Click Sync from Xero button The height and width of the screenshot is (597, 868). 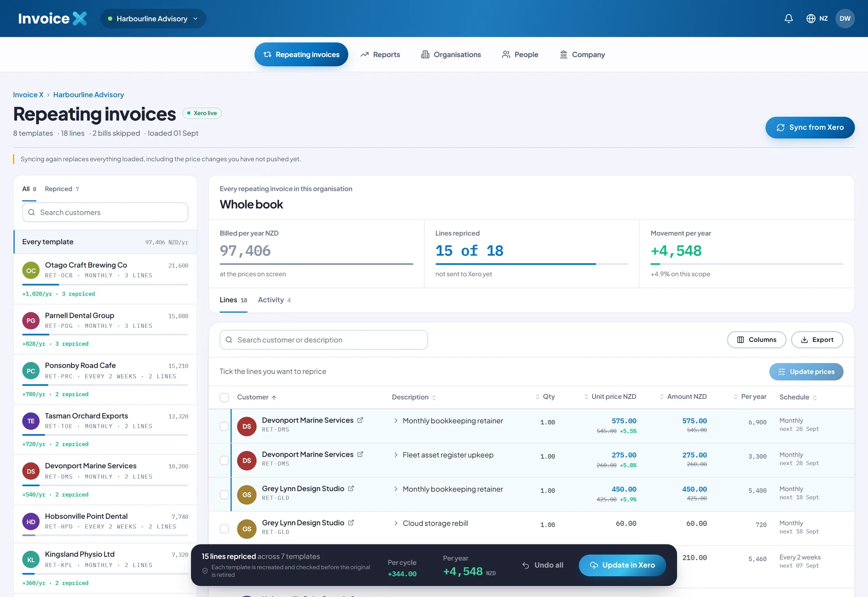point(810,127)
